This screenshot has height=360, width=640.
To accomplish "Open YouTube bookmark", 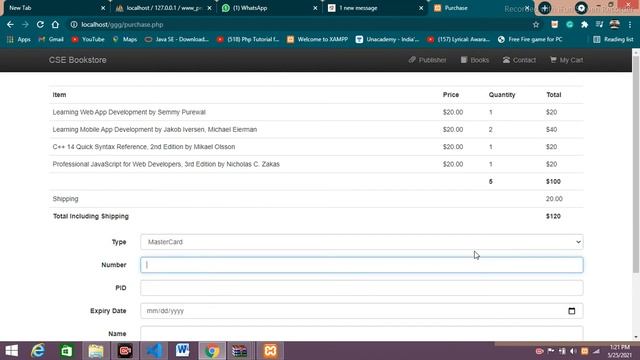I will point(88,40).
